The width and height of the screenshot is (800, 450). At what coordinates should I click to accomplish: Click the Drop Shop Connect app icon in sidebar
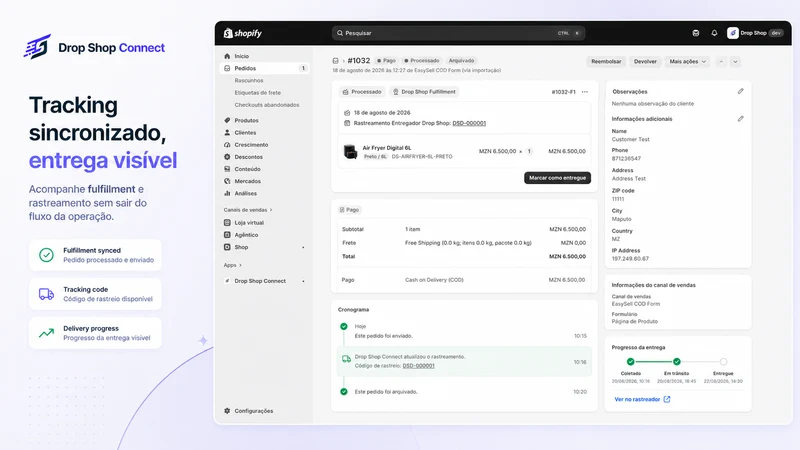[227, 281]
